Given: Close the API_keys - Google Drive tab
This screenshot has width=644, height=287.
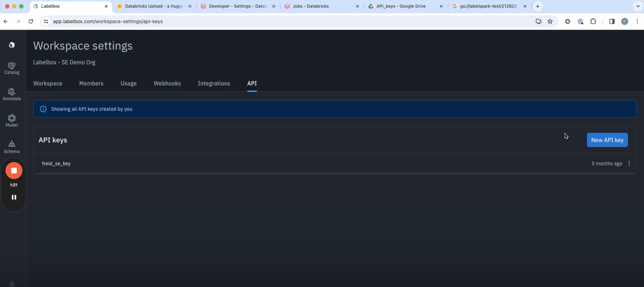Looking at the screenshot, I should click(441, 6).
